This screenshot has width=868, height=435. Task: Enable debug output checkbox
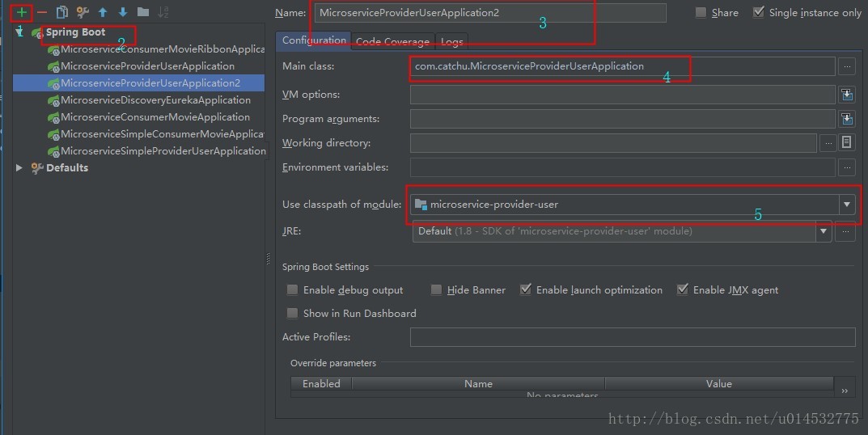pos(292,290)
